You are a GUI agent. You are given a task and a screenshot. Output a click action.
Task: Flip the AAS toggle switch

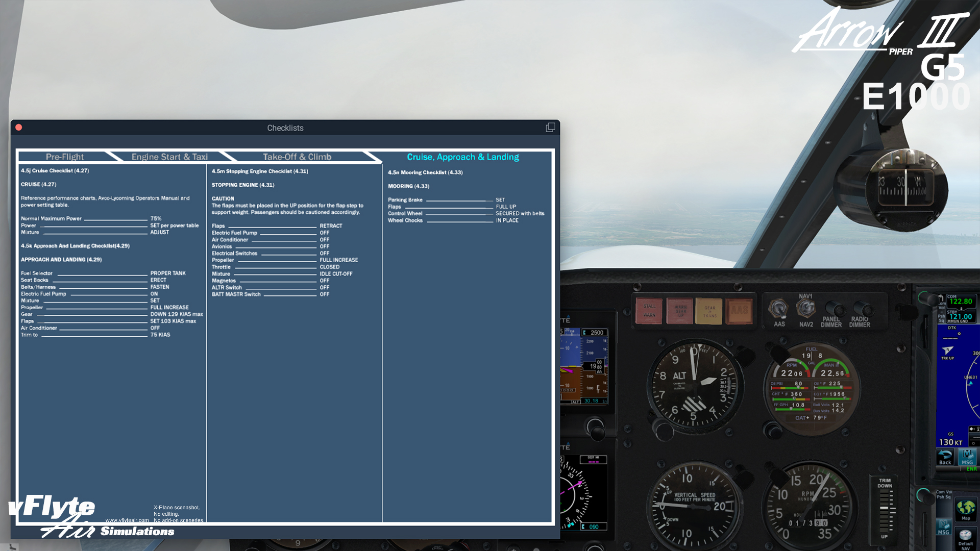(779, 309)
